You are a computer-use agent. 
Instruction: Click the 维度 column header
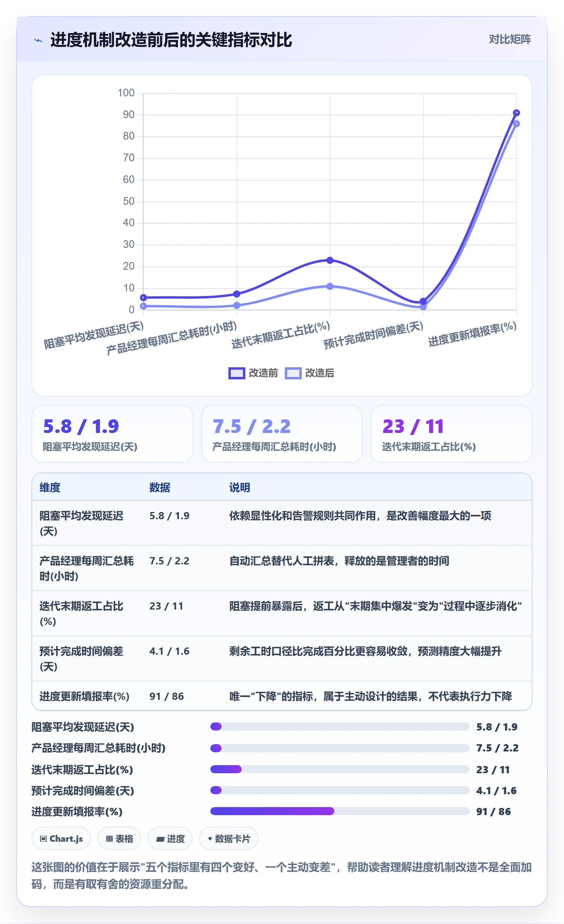(x=50, y=487)
